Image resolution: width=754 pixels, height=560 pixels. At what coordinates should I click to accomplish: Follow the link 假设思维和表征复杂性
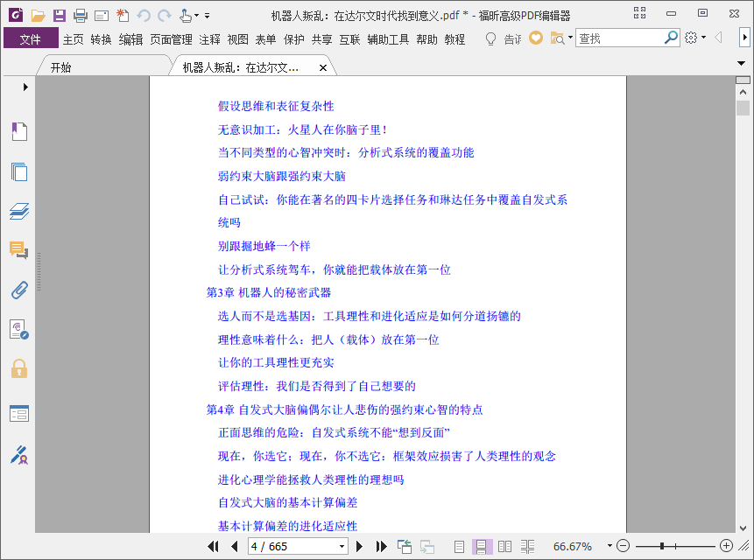(x=276, y=106)
